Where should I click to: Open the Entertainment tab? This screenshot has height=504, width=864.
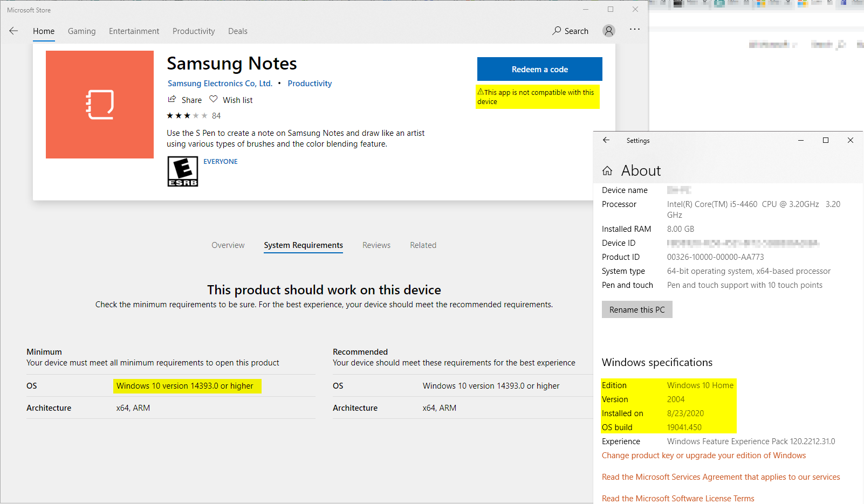(x=134, y=31)
